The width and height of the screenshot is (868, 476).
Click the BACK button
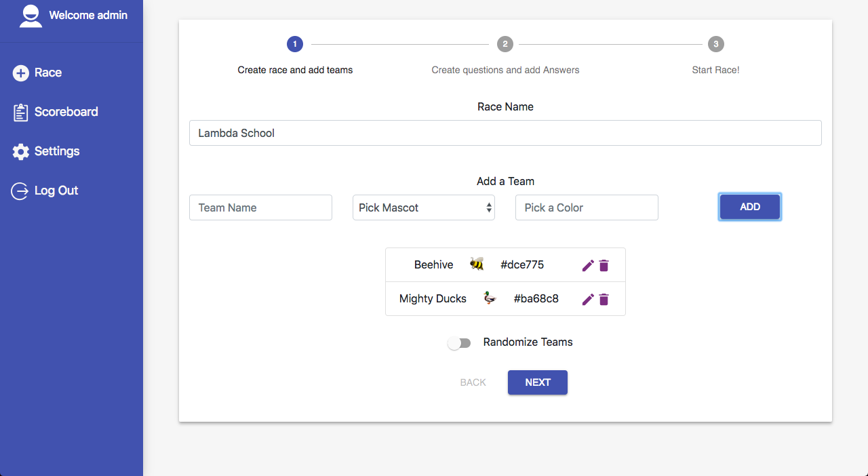(473, 382)
